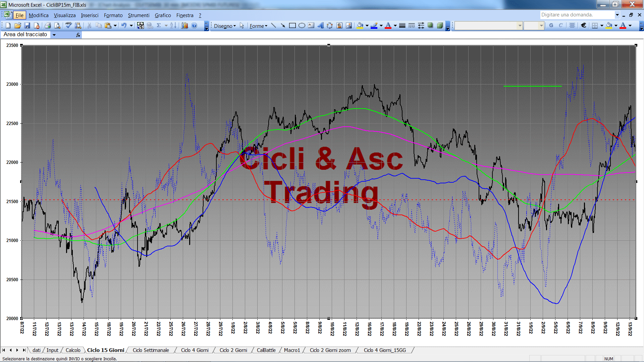Select the Line drawing tool
The width and height of the screenshot is (644, 362).
tap(273, 25)
